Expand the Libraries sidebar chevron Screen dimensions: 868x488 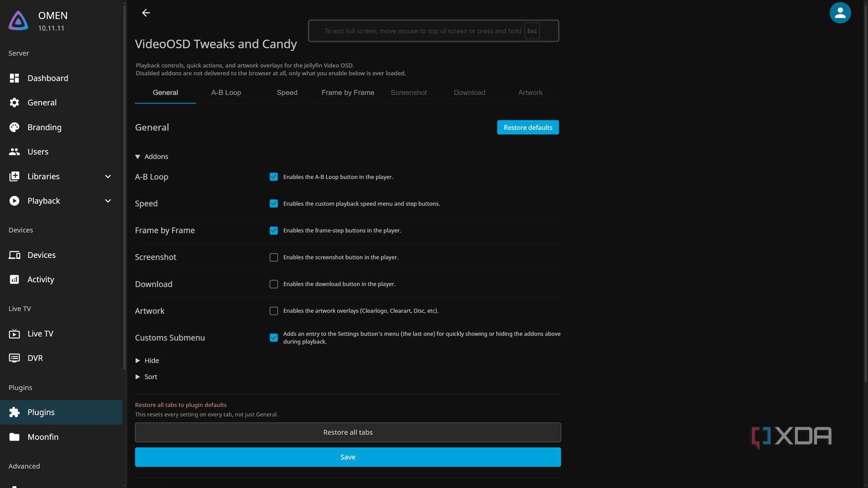point(108,176)
